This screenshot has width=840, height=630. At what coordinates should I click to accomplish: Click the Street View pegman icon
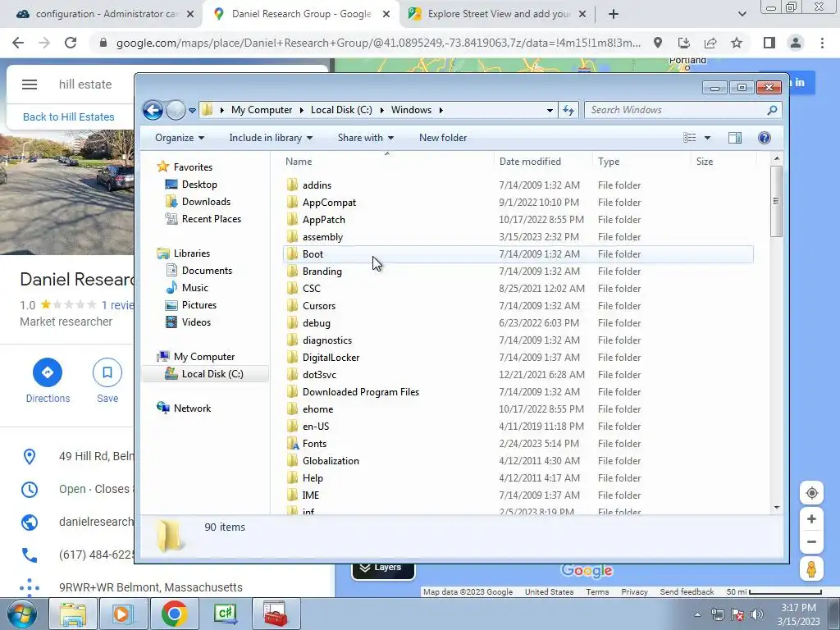point(811,569)
